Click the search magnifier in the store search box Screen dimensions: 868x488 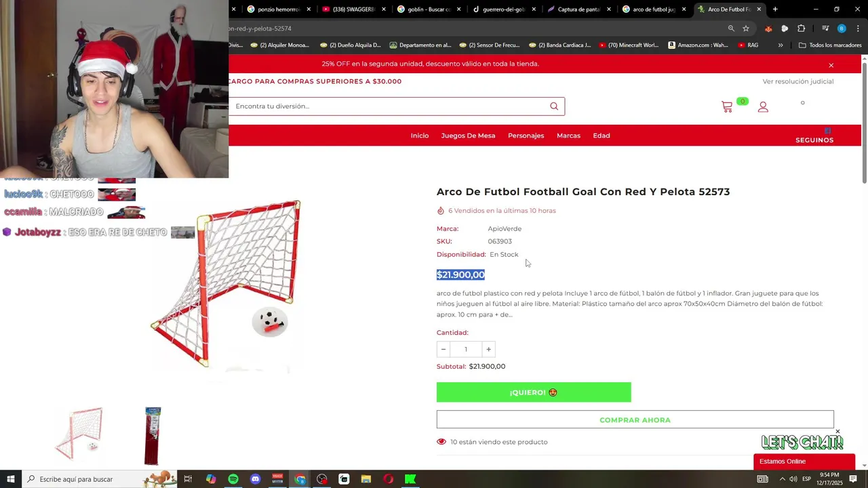point(554,106)
